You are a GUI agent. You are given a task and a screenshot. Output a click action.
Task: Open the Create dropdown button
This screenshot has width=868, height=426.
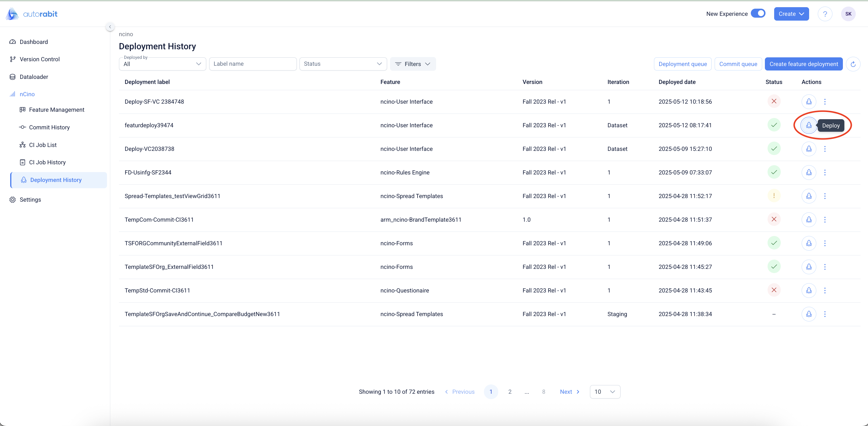(x=791, y=14)
